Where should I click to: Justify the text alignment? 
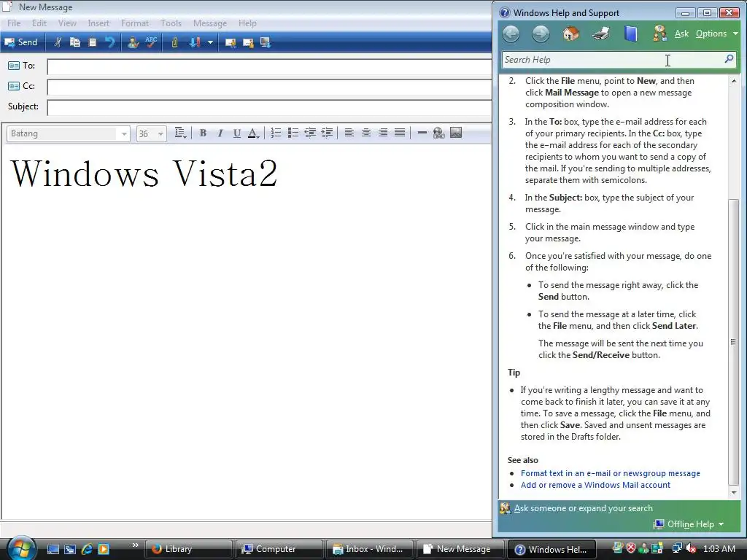400,133
